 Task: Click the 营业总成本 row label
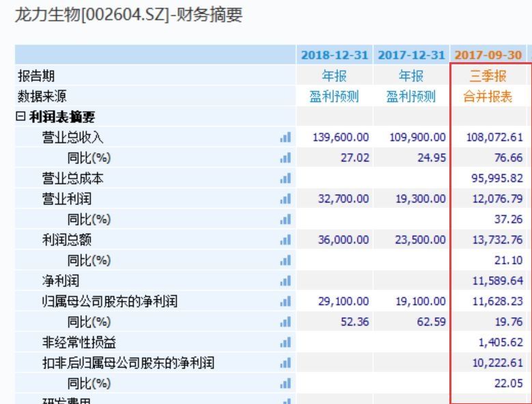coord(72,178)
